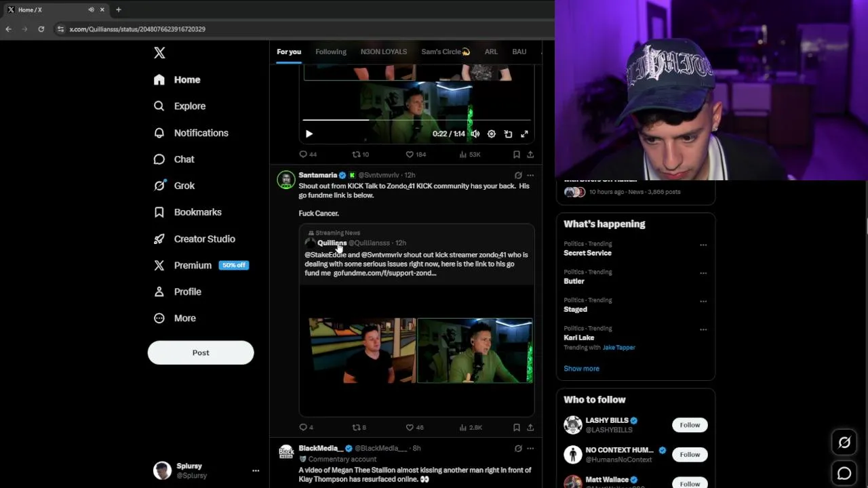Image resolution: width=868 pixels, height=488 pixels.
Task: Like Santamaria post (46)
Action: 414,428
